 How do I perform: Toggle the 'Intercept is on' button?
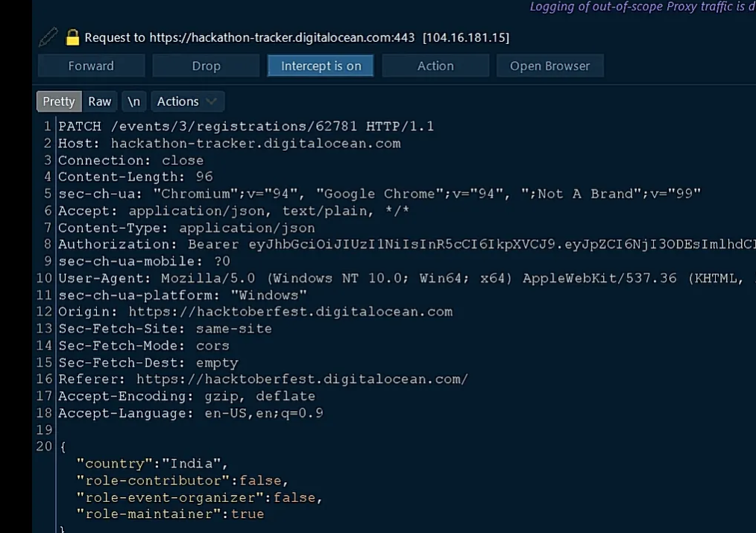pos(321,66)
